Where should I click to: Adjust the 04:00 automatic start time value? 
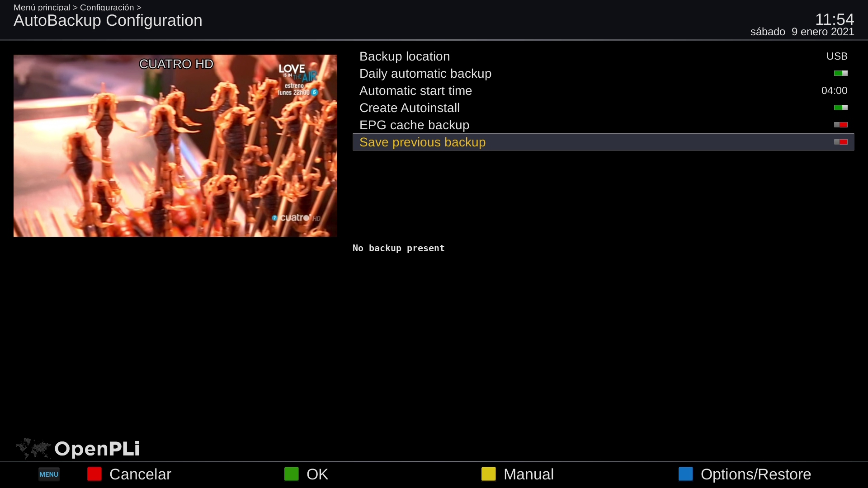pyautogui.click(x=834, y=90)
